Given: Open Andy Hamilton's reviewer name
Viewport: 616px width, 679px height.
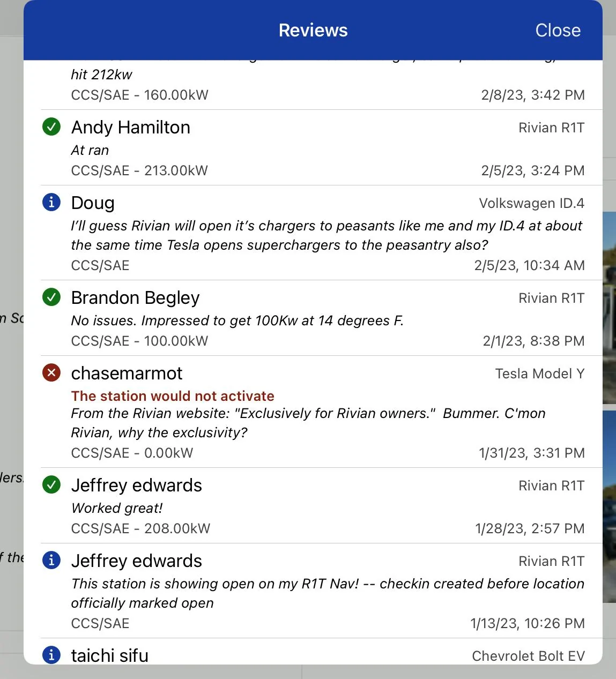Looking at the screenshot, I should point(131,128).
